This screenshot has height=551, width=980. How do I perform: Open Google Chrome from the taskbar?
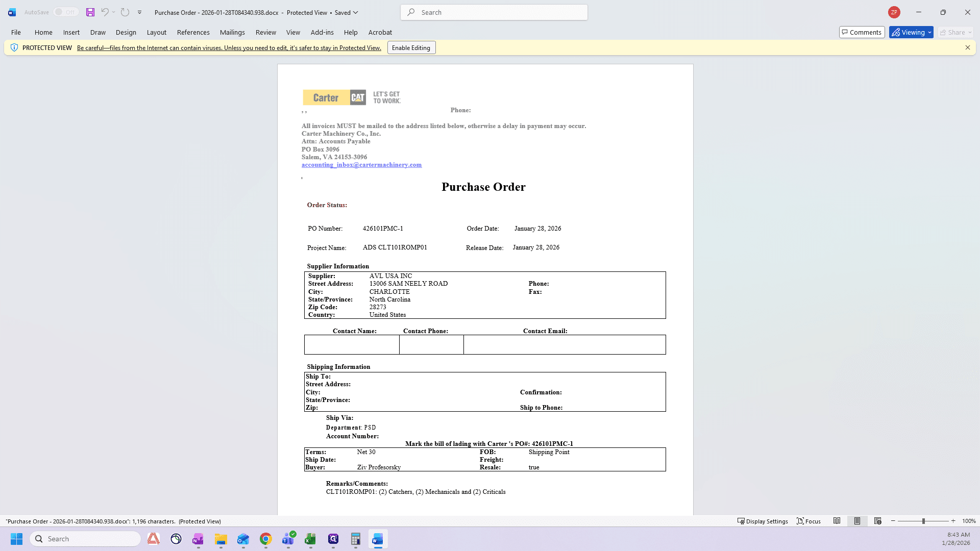coord(265,539)
